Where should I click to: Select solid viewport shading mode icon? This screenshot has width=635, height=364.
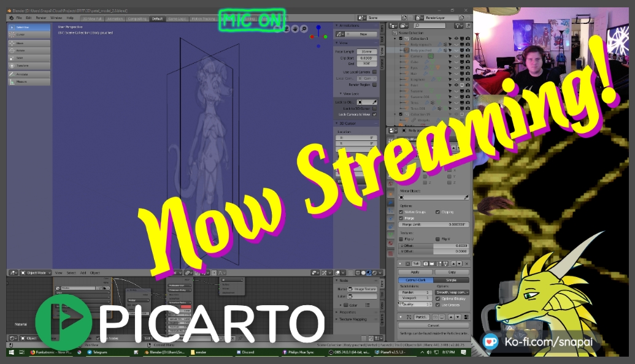coord(363,273)
